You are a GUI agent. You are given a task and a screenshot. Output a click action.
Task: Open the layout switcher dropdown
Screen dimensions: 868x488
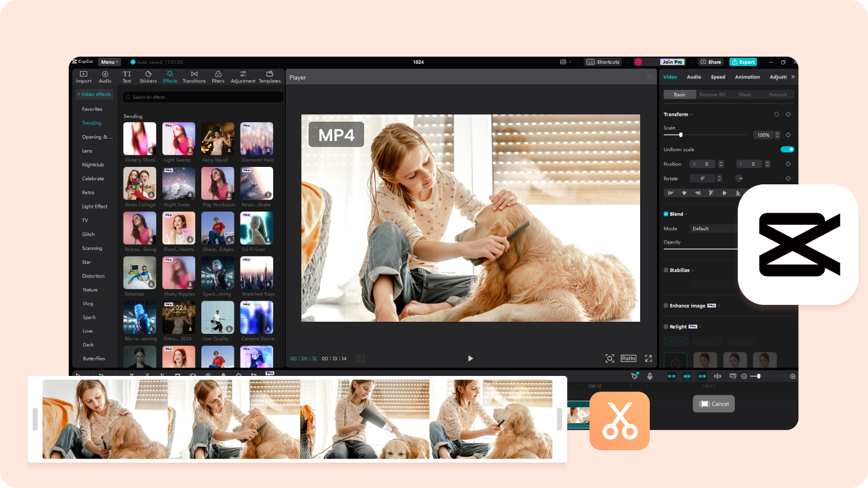(565, 62)
